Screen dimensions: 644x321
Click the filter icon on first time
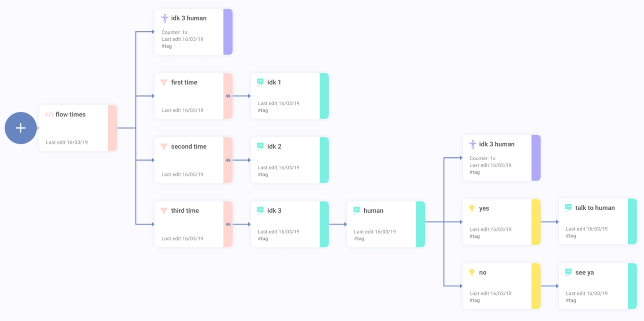164,82
